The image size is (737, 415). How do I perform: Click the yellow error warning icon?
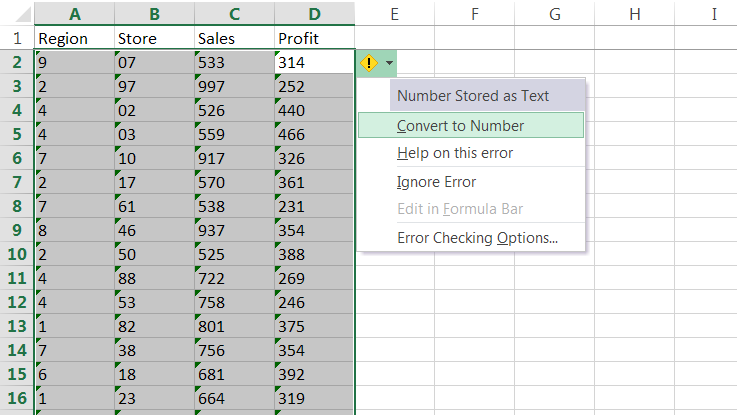(369, 63)
